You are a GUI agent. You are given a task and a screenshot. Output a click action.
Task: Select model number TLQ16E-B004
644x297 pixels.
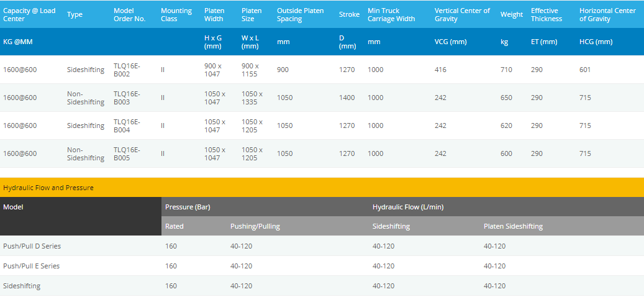click(x=127, y=126)
